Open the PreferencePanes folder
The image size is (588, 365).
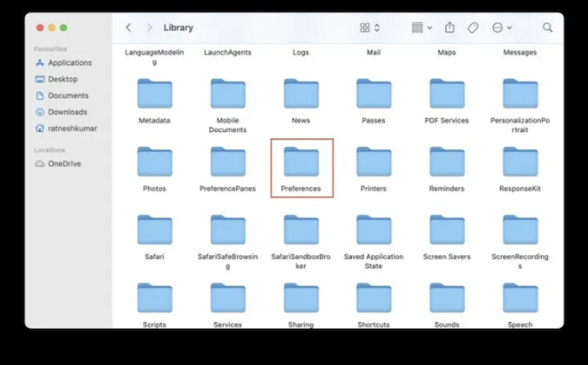coord(228,162)
